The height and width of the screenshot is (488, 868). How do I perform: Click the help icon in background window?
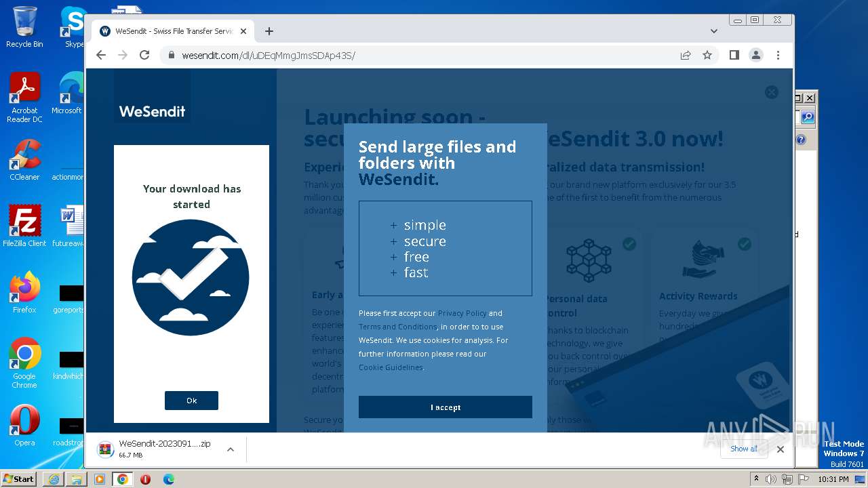(x=801, y=140)
